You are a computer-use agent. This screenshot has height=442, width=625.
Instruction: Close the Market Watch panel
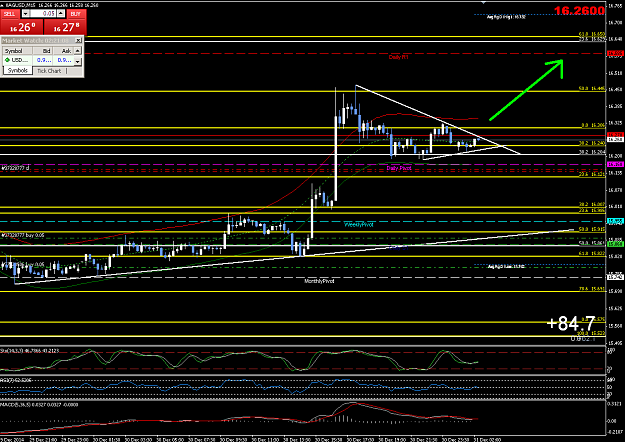(79, 40)
